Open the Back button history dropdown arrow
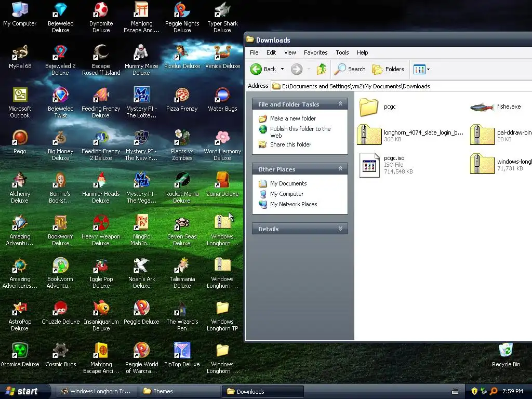532x399 pixels. [282, 69]
